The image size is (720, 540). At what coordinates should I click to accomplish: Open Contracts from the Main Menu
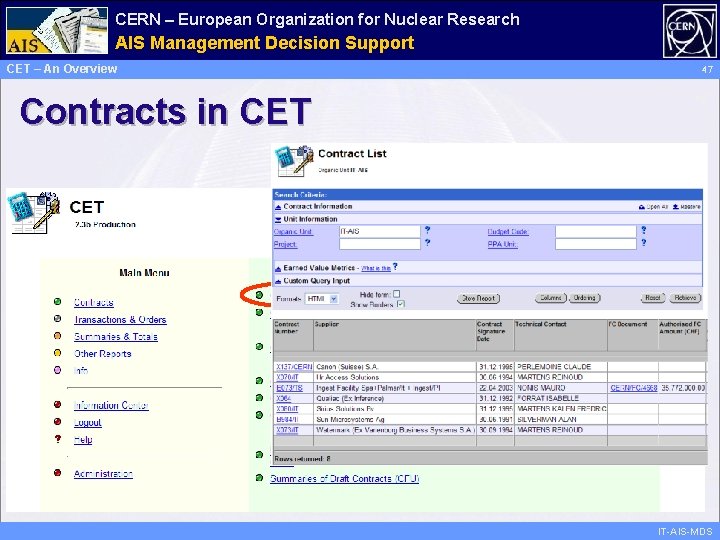(94, 302)
